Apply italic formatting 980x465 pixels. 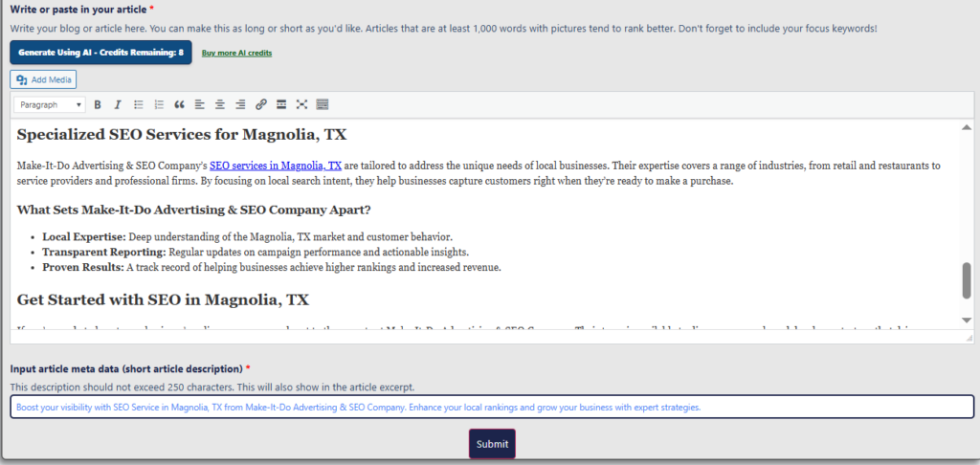click(118, 104)
